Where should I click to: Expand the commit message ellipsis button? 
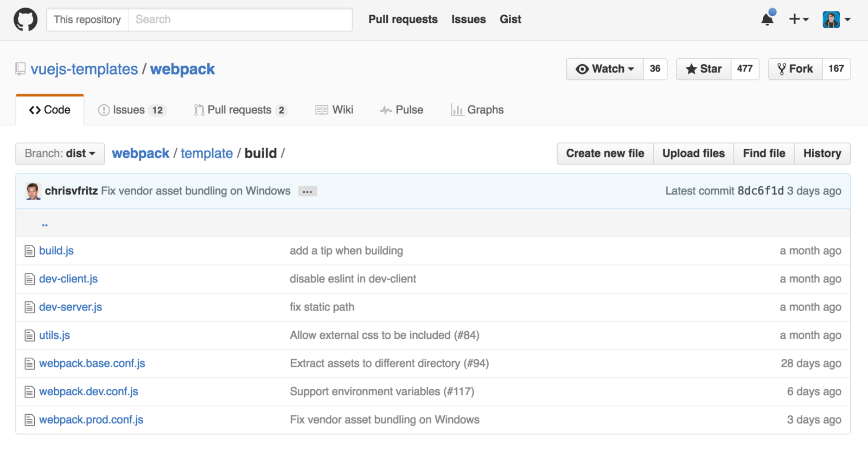tap(308, 192)
